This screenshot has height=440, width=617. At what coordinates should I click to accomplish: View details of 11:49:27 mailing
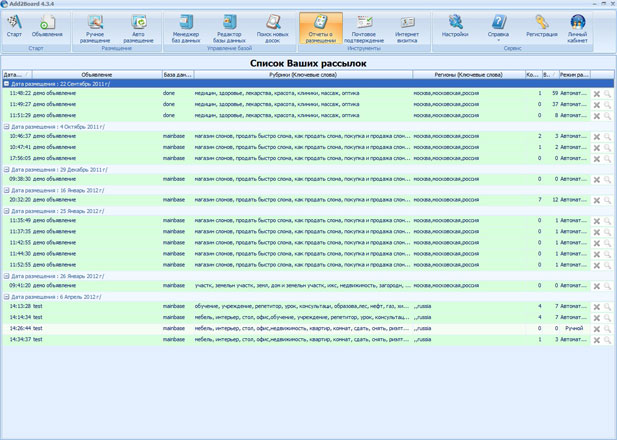[x=608, y=105]
